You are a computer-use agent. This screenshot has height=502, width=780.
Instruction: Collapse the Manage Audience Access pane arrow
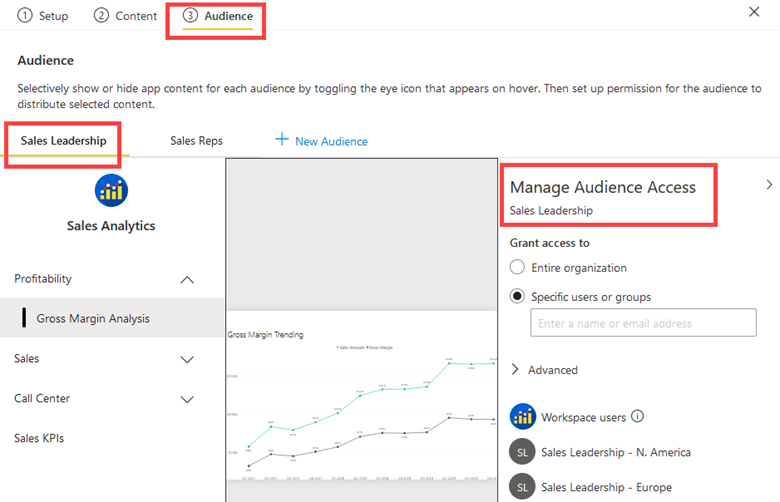point(768,185)
